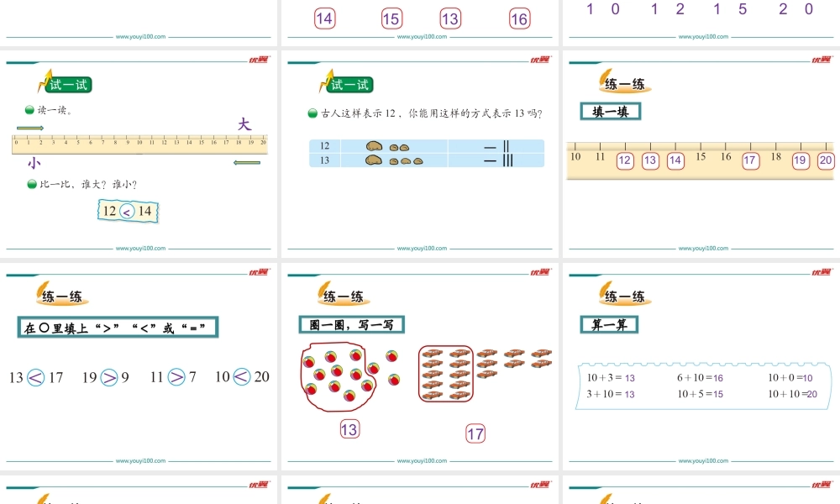Click the circled symbol between 19 and 9

tap(108, 378)
